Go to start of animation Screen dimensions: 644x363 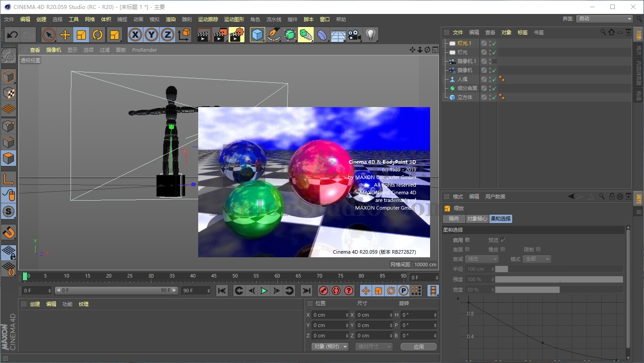point(222,291)
